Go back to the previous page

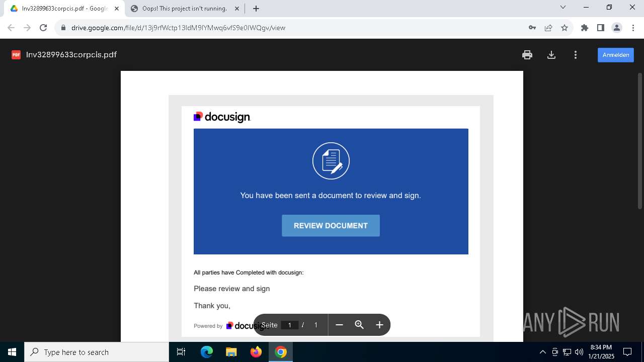(x=11, y=28)
